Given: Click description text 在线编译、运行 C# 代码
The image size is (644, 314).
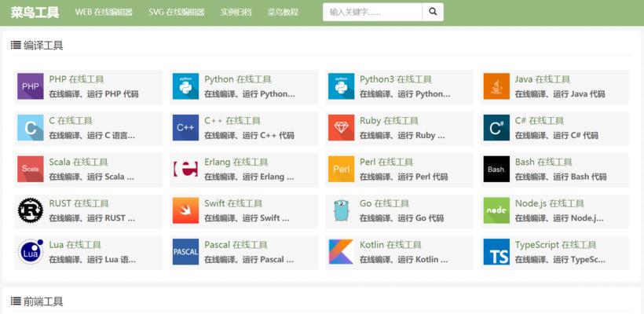Looking at the screenshot, I should coord(557,136).
